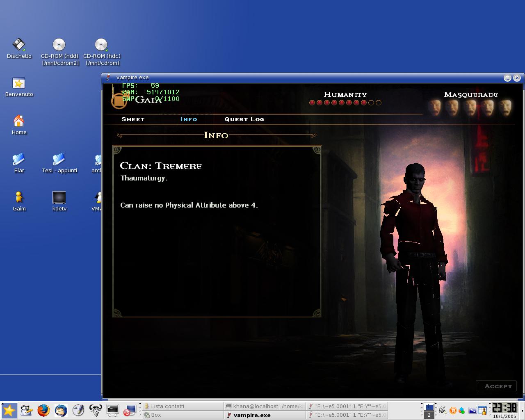Switch to virtual desktop 2
The image size is (525, 420).
point(429,415)
